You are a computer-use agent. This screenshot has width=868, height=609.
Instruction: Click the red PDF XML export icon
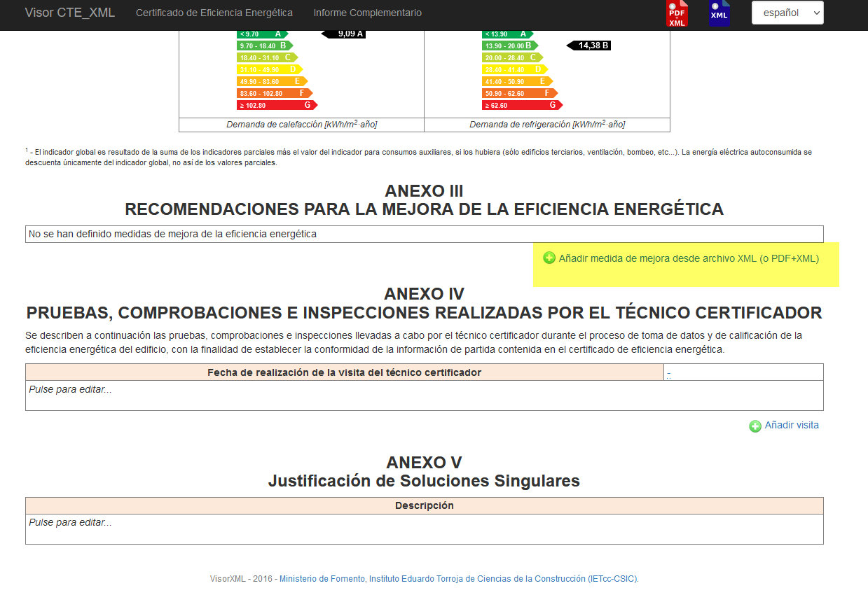tap(677, 13)
